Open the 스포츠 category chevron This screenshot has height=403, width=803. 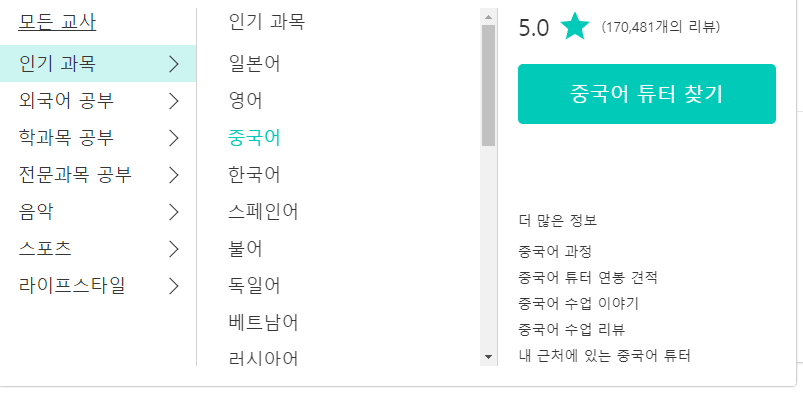click(x=174, y=248)
